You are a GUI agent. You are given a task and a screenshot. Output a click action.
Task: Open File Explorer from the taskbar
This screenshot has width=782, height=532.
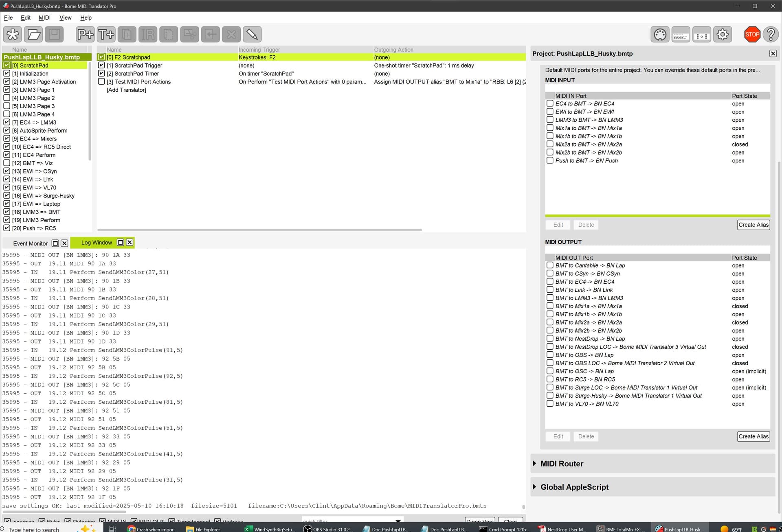point(203,529)
